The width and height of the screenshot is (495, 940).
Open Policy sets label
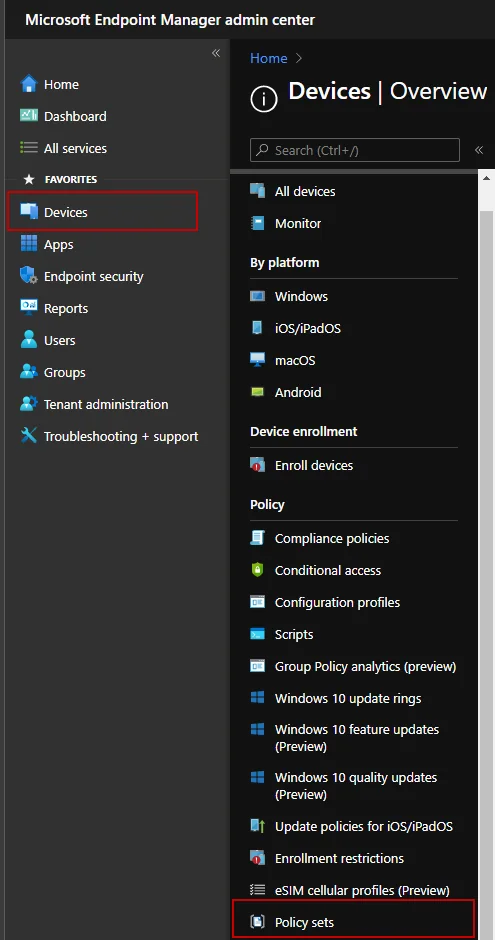(304, 923)
